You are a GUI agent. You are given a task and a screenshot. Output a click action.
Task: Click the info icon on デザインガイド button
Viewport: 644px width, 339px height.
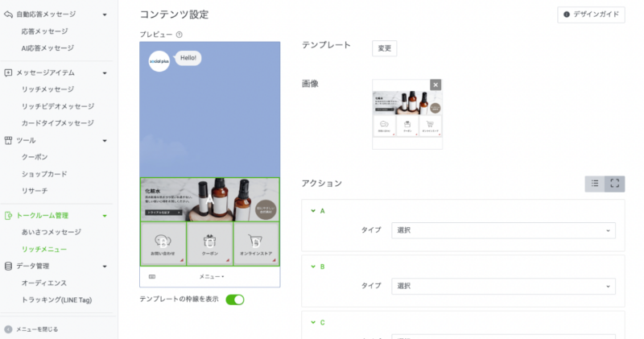tap(567, 14)
